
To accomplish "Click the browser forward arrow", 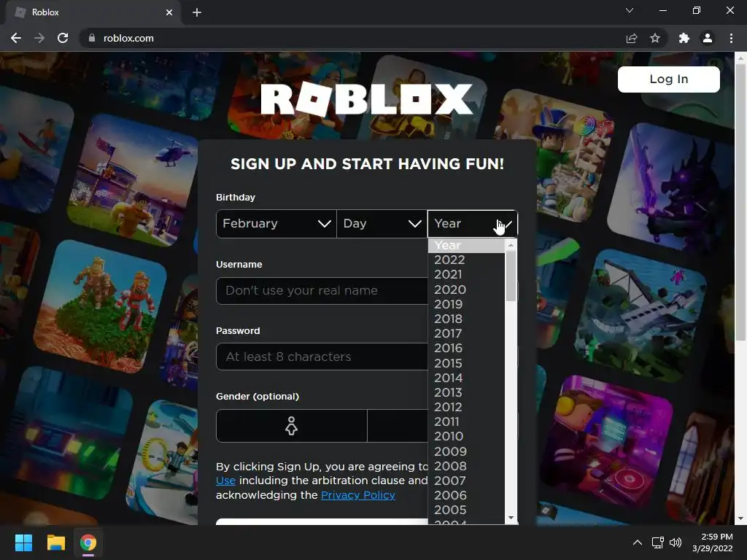I will tap(39, 38).
